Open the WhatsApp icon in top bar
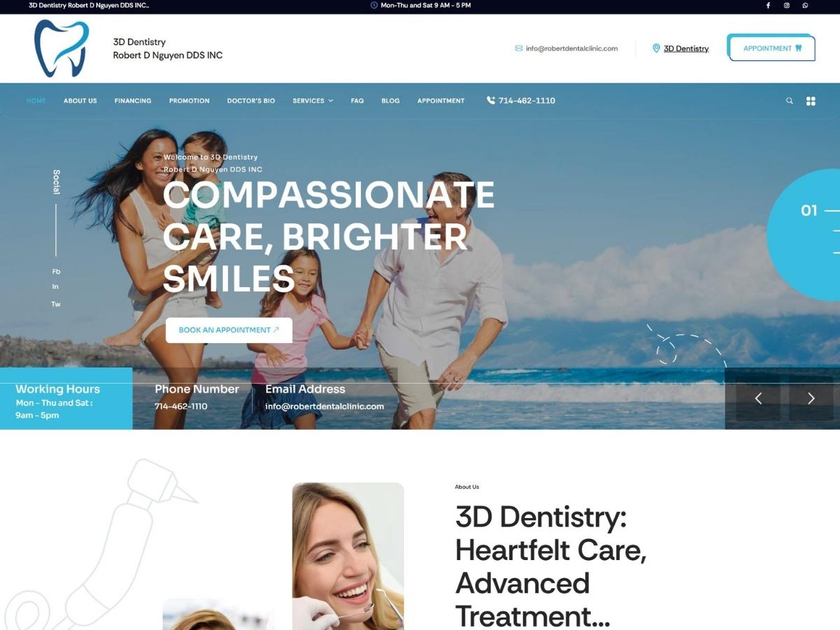This screenshot has width=840, height=630. 805,6
